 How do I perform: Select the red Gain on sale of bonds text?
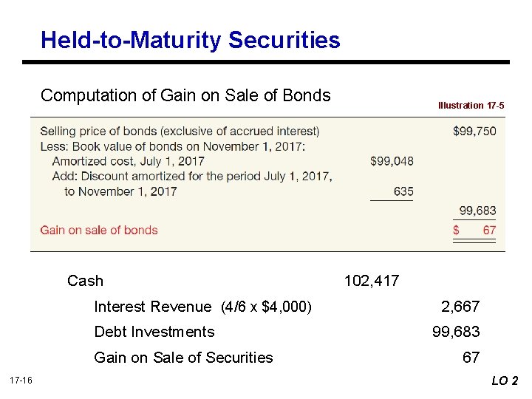(x=99, y=230)
